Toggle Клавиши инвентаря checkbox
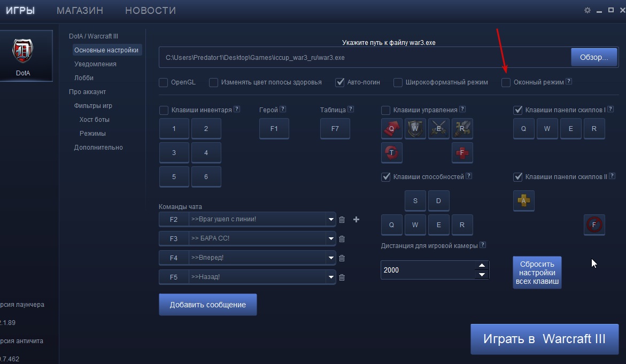The image size is (626, 364). (164, 110)
